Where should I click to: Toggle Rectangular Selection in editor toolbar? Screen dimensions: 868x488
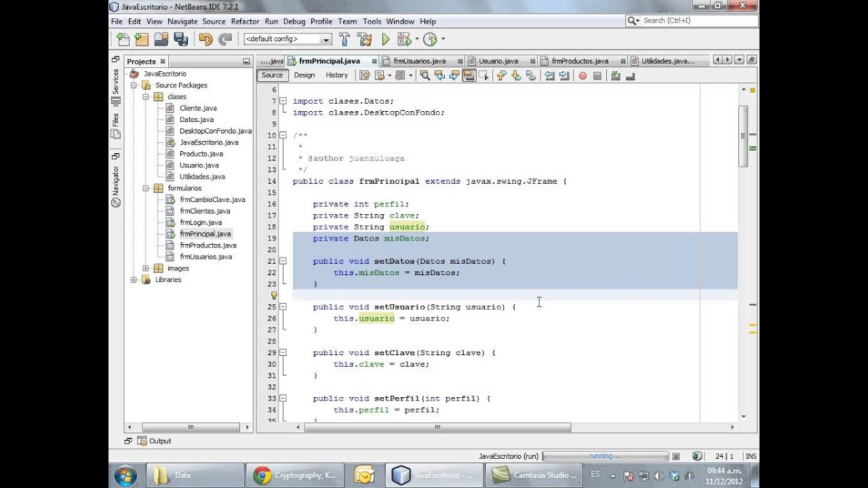point(484,76)
